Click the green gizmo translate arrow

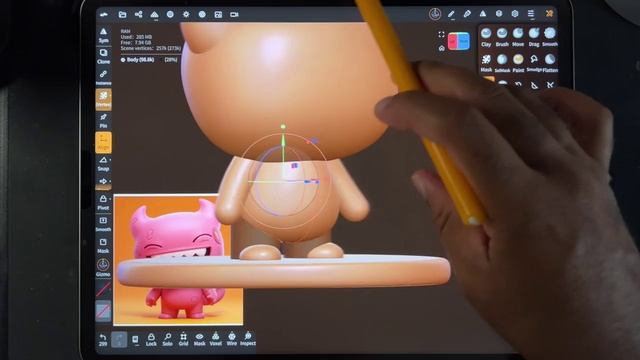(283, 141)
